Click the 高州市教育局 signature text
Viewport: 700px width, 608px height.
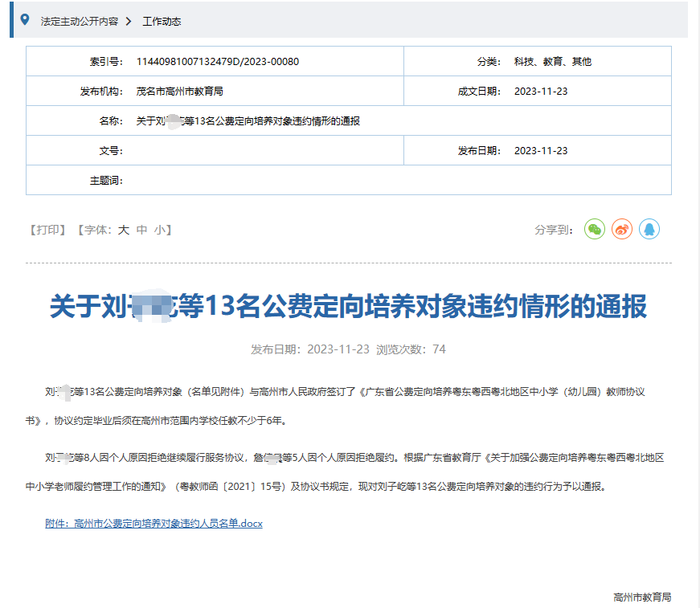[x=642, y=597]
